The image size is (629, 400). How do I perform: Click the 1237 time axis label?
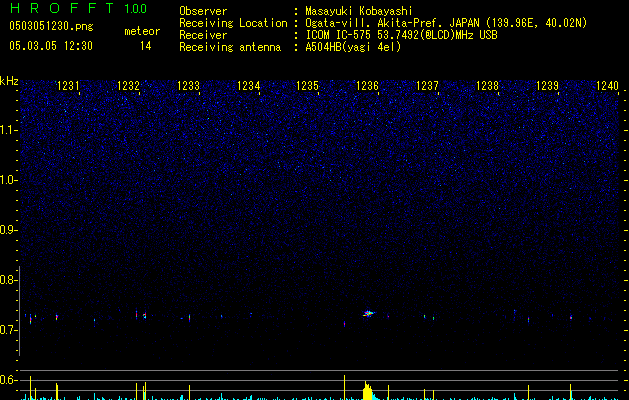pyautogui.click(x=428, y=85)
